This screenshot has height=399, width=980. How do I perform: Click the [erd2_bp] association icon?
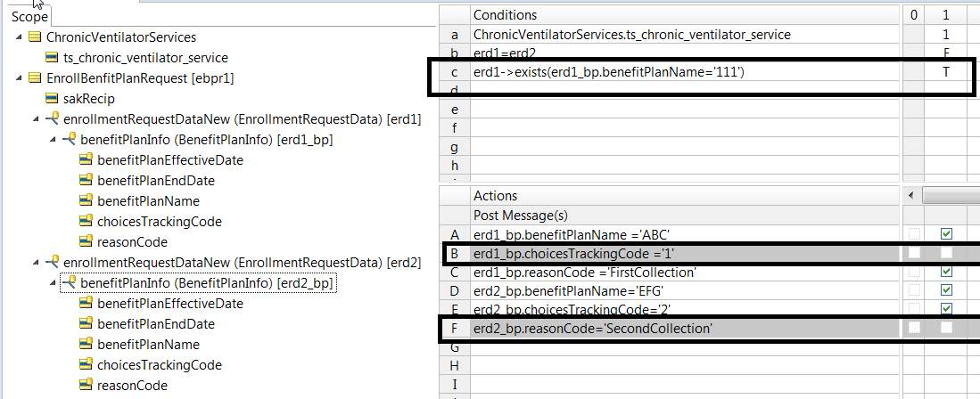(70, 283)
